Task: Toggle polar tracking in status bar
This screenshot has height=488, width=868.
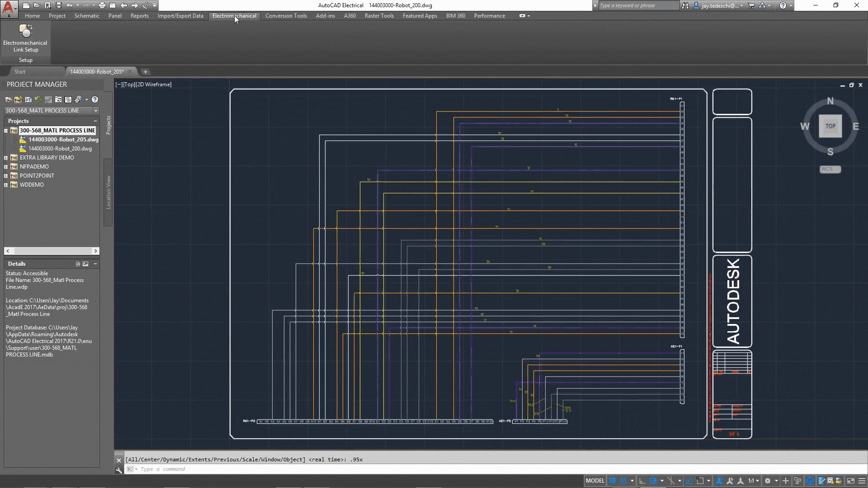Action: pos(653,481)
